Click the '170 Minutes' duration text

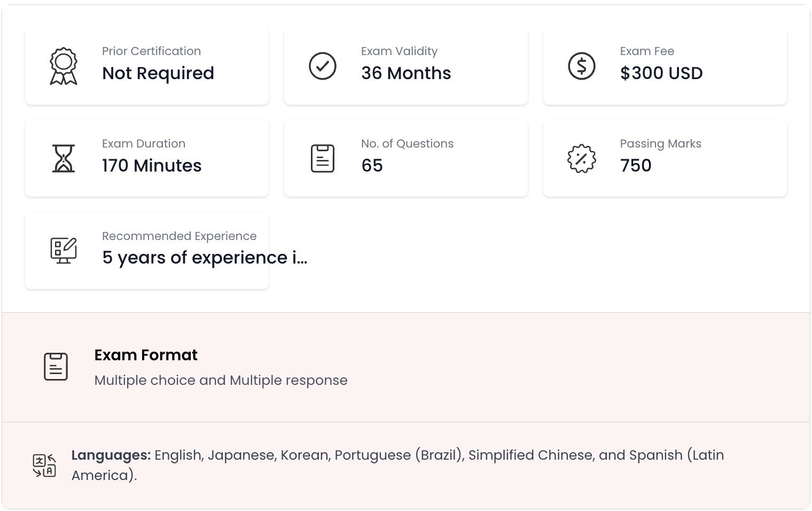click(x=152, y=166)
